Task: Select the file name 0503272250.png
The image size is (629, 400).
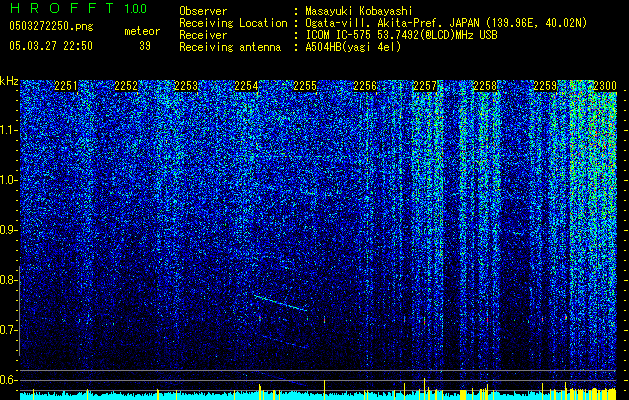Action: [51, 26]
